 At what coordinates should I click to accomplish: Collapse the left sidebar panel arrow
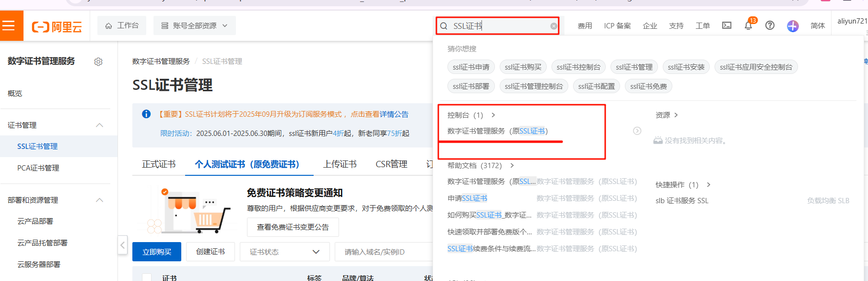click(x=123, y=245)
